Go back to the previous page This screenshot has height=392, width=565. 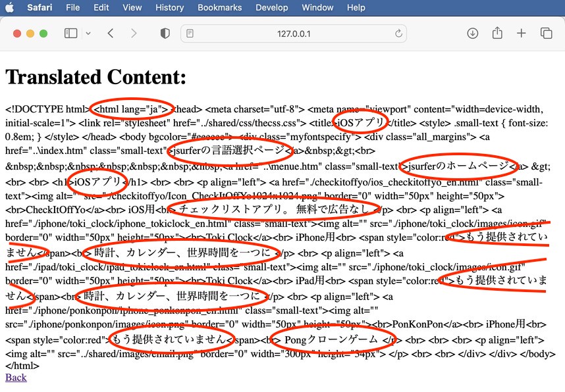pos(111,34)
